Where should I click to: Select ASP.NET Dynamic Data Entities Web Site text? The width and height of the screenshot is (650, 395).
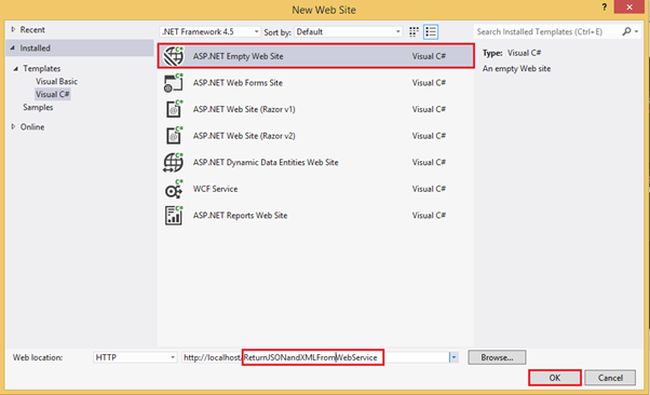tap(266, 162)
